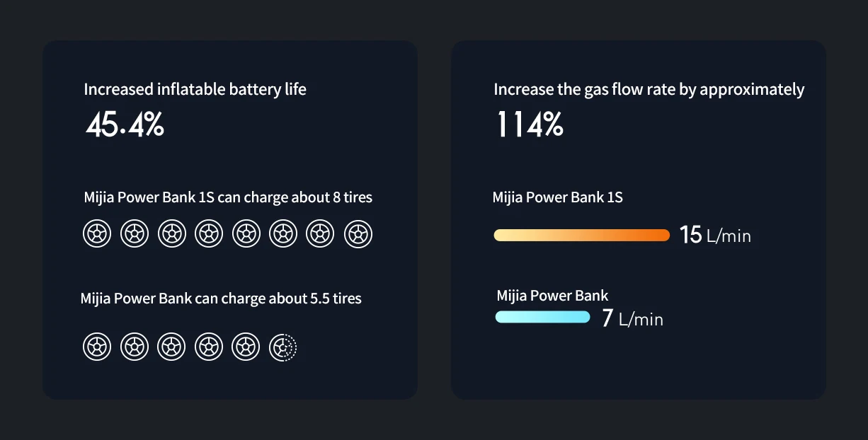Click the dotted half tire icon
Viewport: 868px width, 440px height.
pos(282,347)
